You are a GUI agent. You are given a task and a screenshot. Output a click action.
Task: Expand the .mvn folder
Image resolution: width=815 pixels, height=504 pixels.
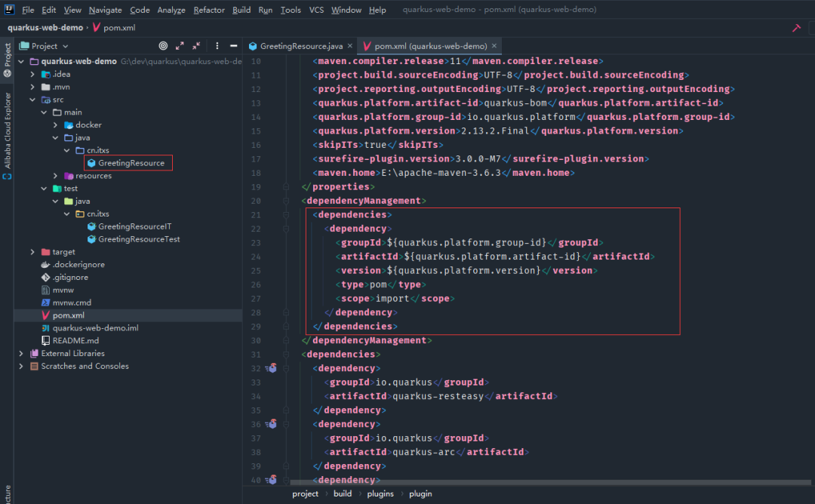[32, 87]
